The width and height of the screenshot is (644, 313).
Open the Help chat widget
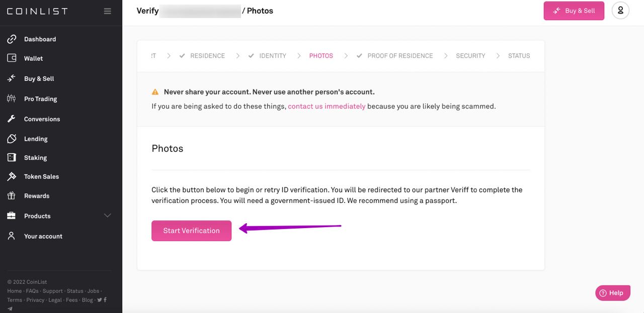coord(612,293)
